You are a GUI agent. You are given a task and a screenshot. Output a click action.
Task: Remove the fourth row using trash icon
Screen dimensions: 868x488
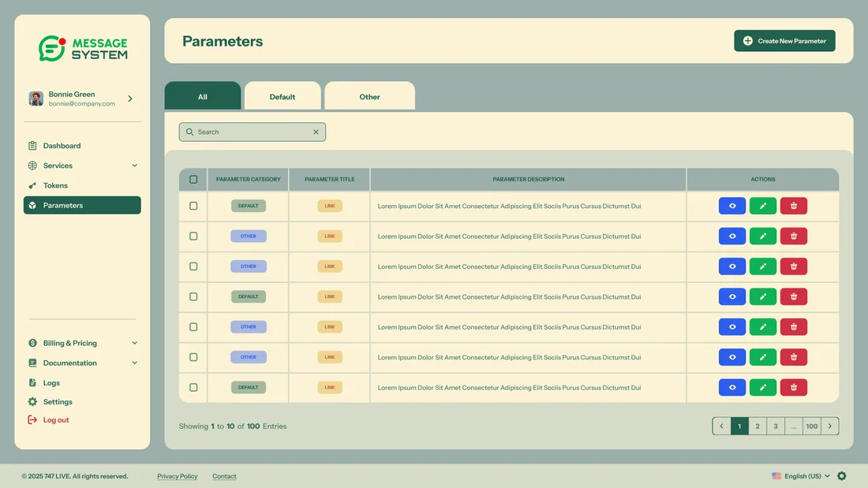(793, 296)
